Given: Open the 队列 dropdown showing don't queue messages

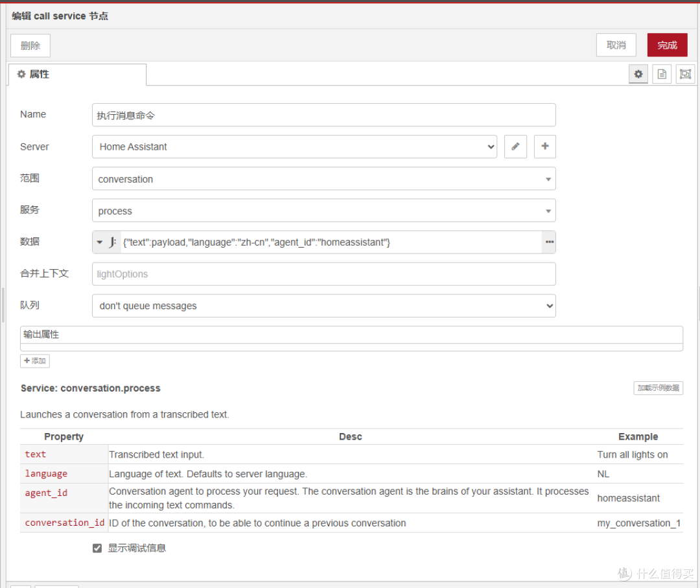Looking at the screenshot, I should [x=323, y=306].
